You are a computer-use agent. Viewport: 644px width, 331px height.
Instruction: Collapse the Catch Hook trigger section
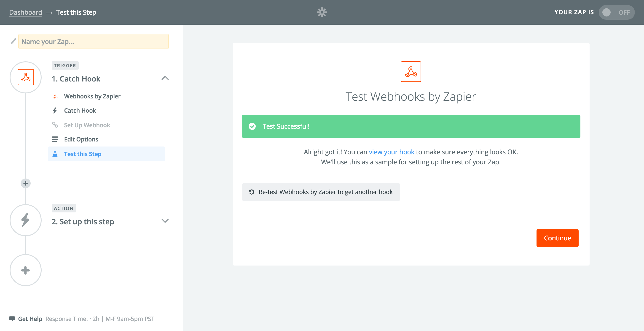click(x=165, y=78)
